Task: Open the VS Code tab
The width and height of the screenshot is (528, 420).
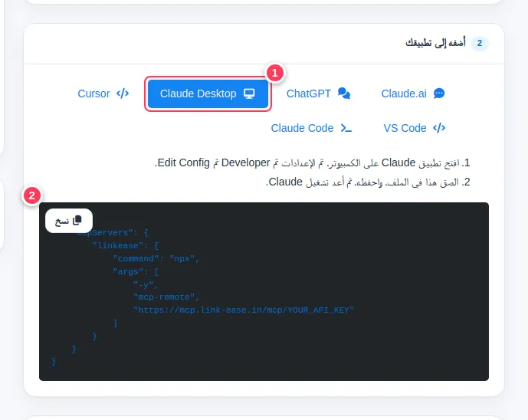Action: [414, 128]
